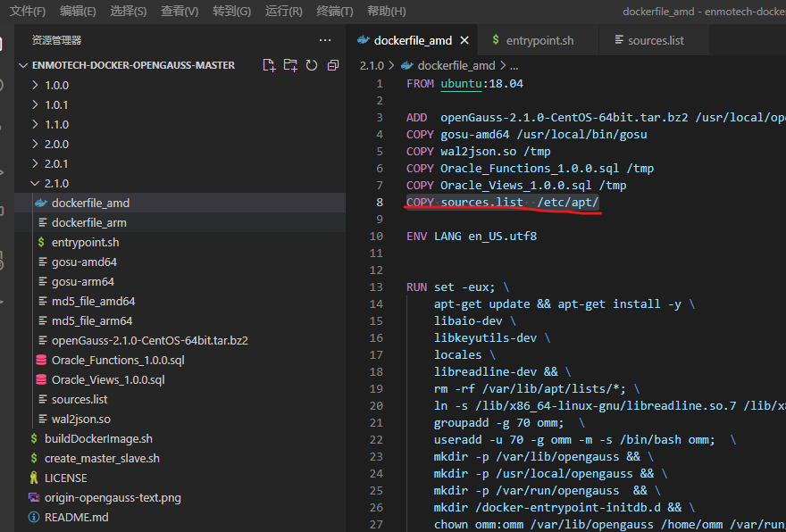Click the docker whale icon beside dockerfile_amd in tree
The image size is (786, 532).
pos(41,203)
